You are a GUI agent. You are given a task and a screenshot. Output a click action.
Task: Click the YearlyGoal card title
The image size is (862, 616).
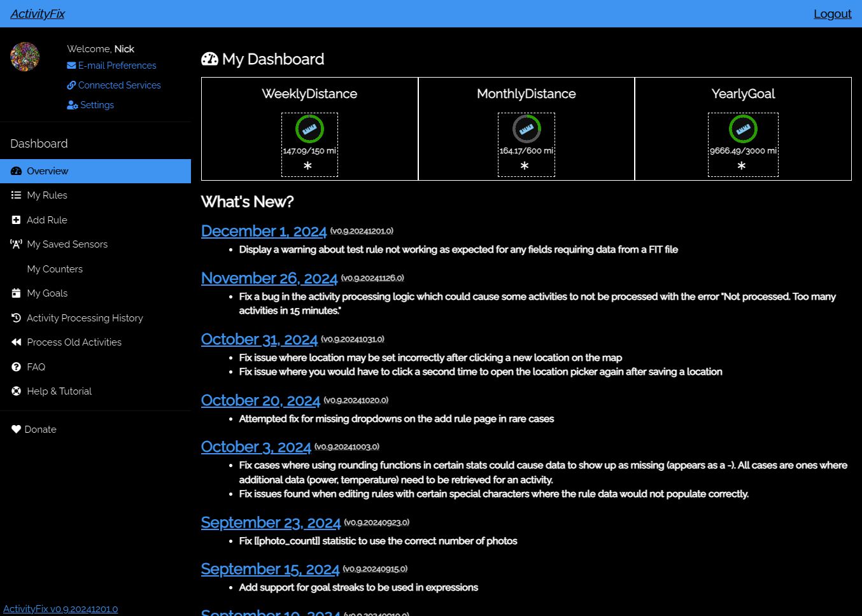coord(743,94)
